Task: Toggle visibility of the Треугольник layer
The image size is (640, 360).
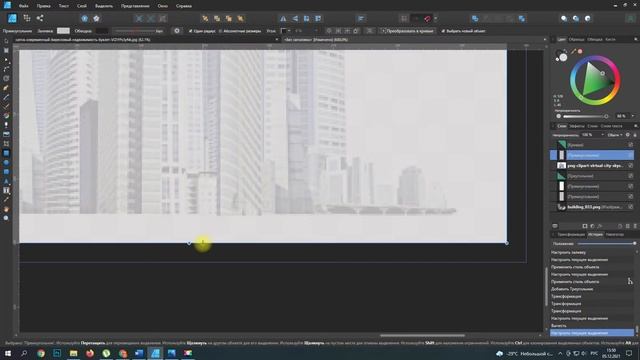Action: (631, 176)
